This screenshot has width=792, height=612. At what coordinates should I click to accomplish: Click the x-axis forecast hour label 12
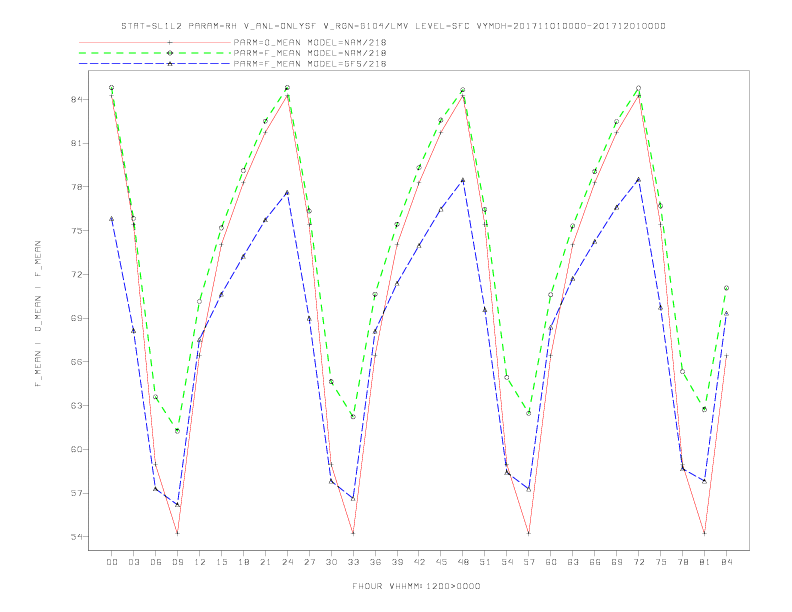click(200, 562)
